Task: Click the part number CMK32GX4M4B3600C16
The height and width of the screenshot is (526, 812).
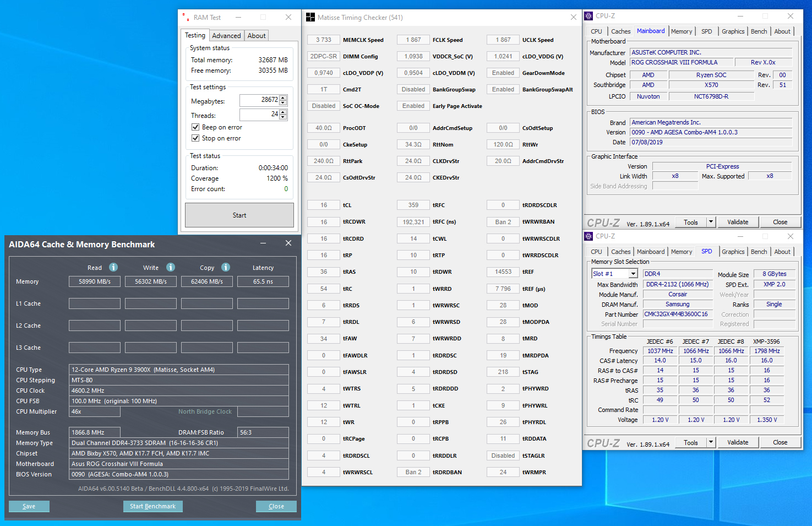Action: [x=678, y=314]
